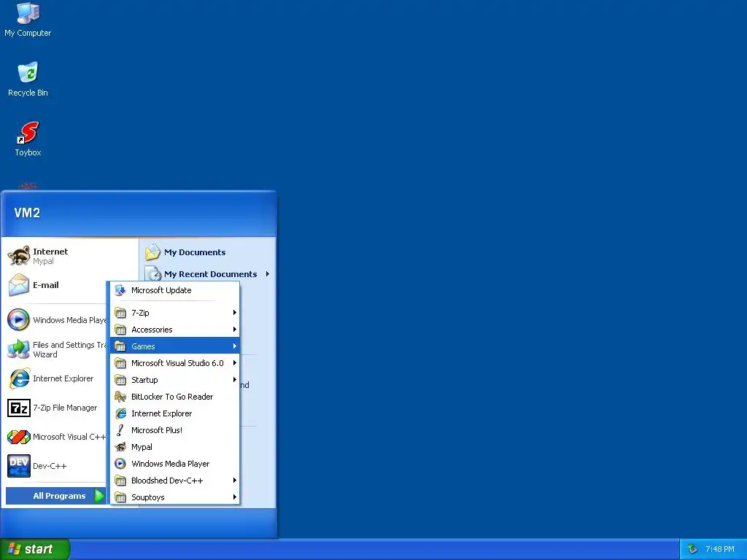Screen dimensions: 747x560
Task: Click the pinned Internet Explorer icon
Action: pos(19,378)
